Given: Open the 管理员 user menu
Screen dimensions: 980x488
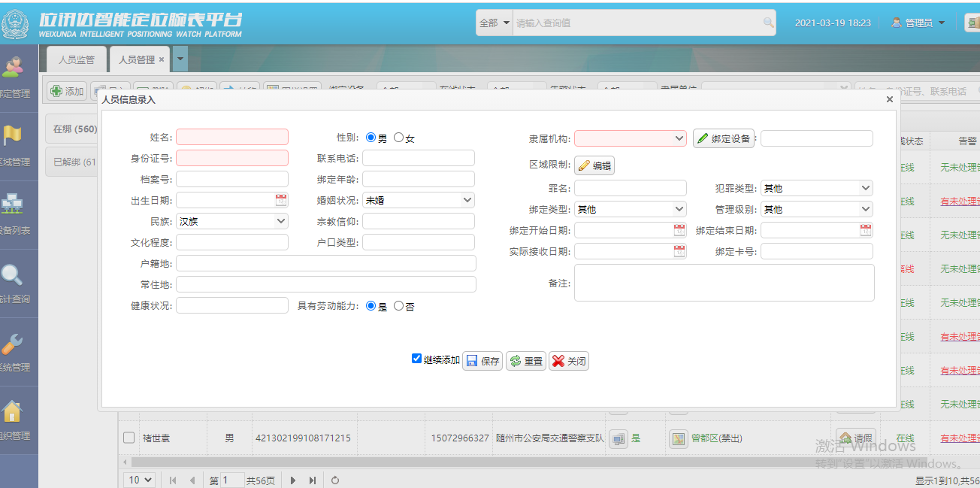Looking at the screenshot, I should (918, 23).
